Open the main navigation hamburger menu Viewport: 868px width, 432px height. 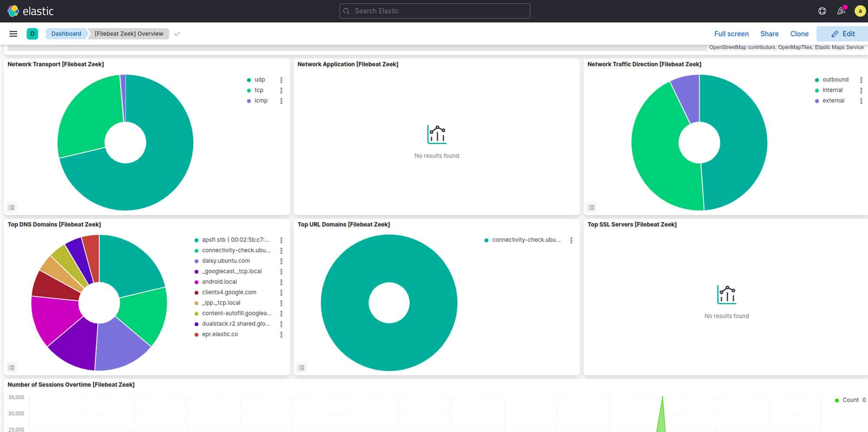point(13,34)
